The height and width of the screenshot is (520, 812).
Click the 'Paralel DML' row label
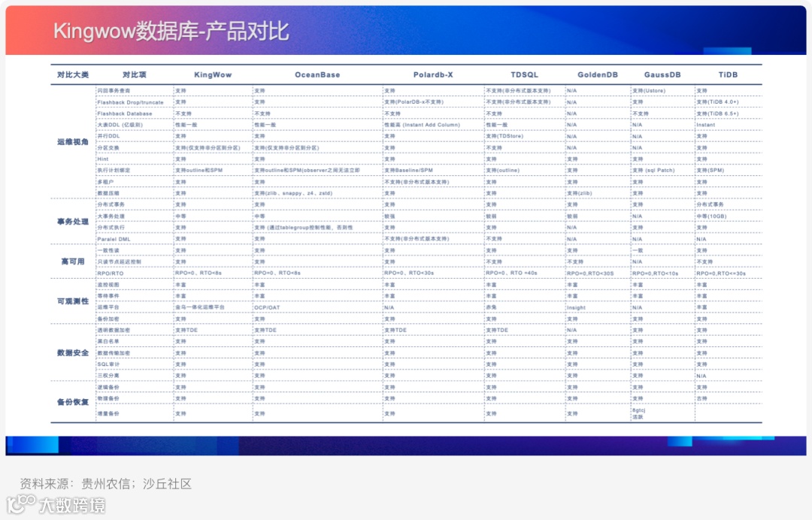[114, 239]
